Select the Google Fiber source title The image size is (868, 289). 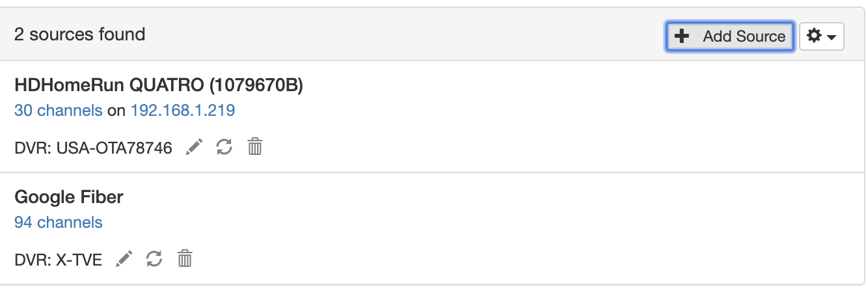(69, 197)
